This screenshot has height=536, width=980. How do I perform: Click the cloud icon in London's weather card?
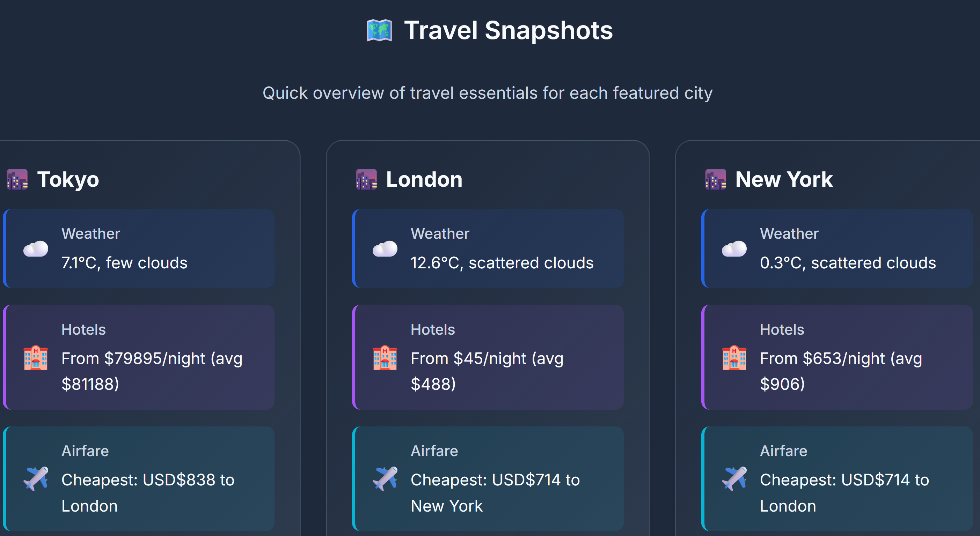point(385,249)
